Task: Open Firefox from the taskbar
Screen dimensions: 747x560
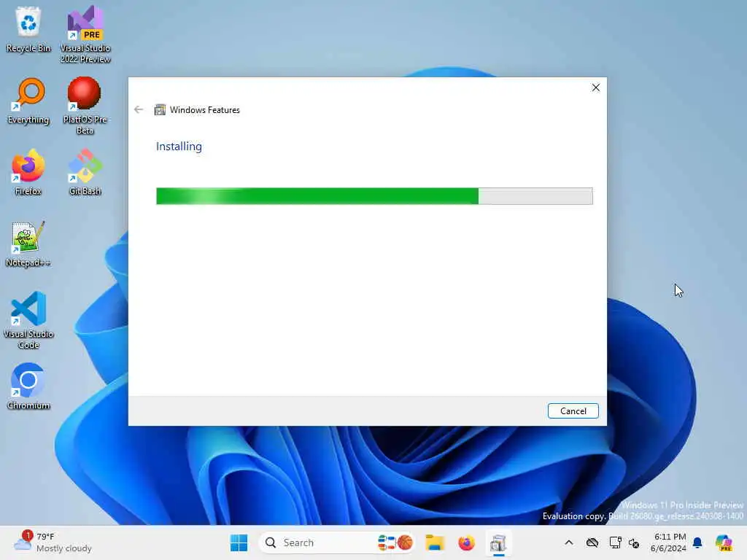Action: click(x=466, y=542)
